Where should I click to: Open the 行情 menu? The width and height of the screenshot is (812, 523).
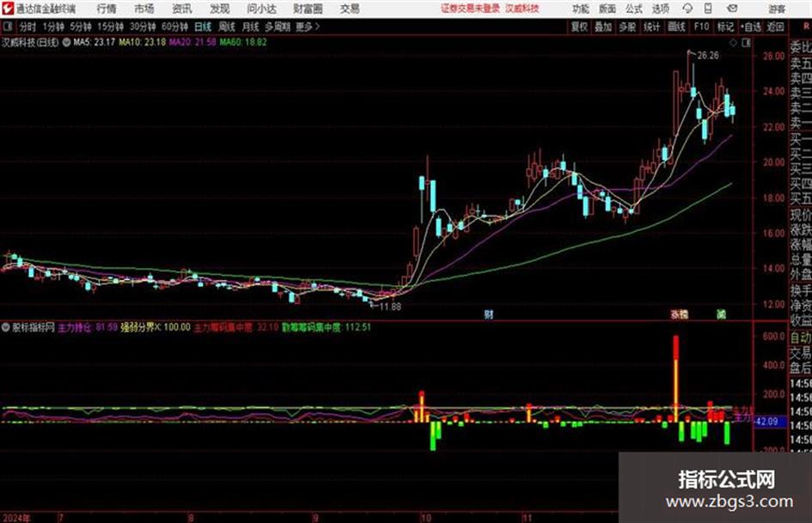pos(107,9)
